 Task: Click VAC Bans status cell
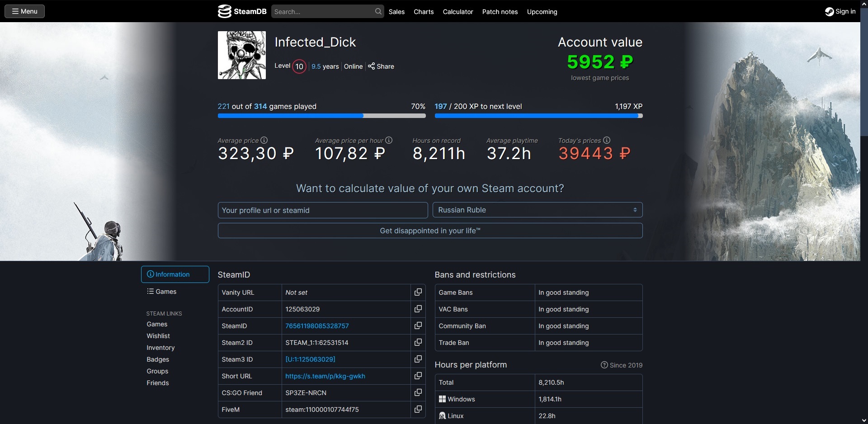click(588, 309)
